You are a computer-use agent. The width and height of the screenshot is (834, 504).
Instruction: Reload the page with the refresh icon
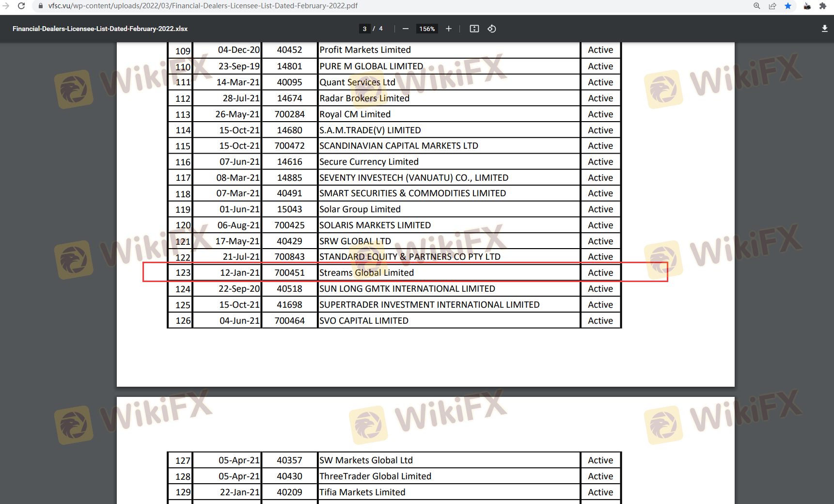point(21,6)
